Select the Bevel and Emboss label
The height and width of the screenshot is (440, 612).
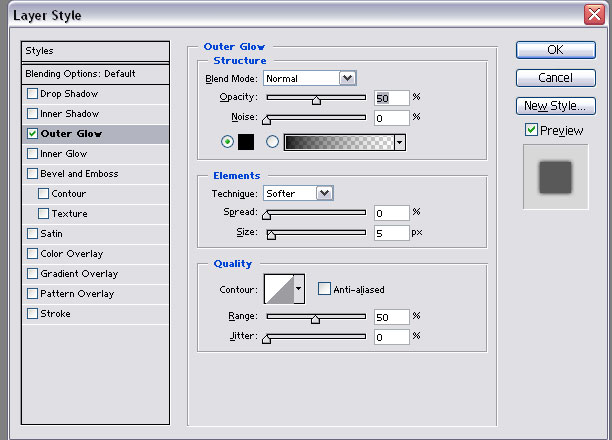click(x=79, y=173)
